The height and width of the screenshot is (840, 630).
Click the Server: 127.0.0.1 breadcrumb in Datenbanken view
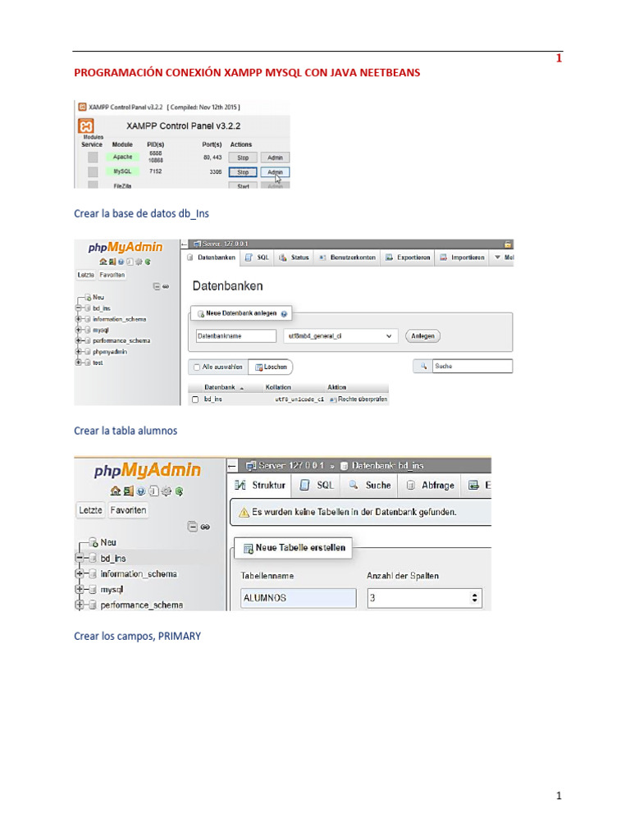[x=221, y=244]
